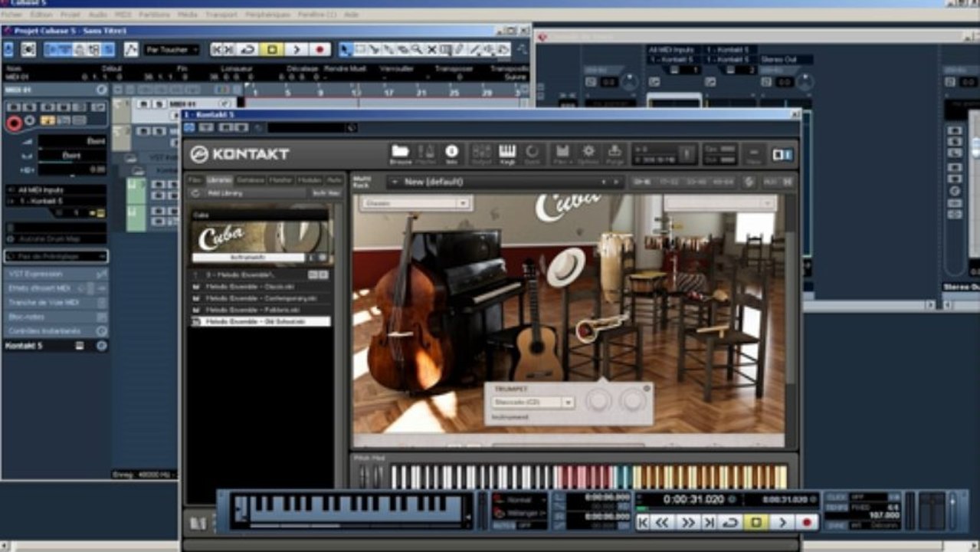Toggle CLICK on the transport panel
The height and width of the screenshot is (552, 980).
point(836,498)
